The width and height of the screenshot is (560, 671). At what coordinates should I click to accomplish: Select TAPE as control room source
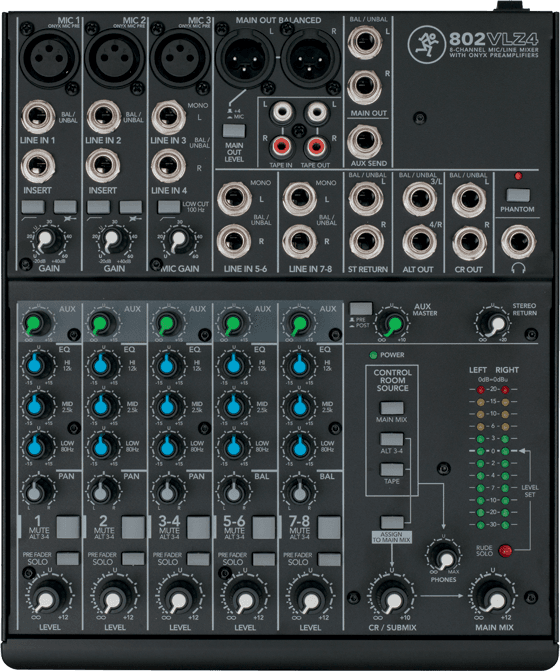(x=392, y=470)
